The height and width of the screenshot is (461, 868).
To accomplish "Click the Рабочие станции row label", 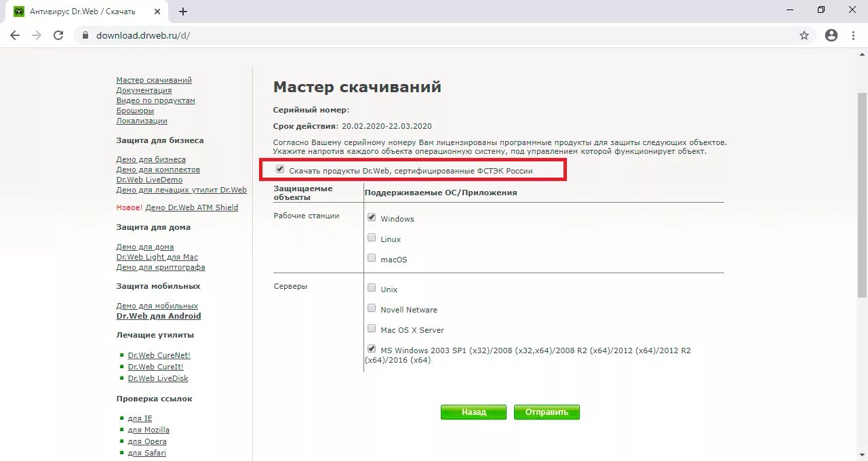I will pyautogui.click(x=307, y=216).
